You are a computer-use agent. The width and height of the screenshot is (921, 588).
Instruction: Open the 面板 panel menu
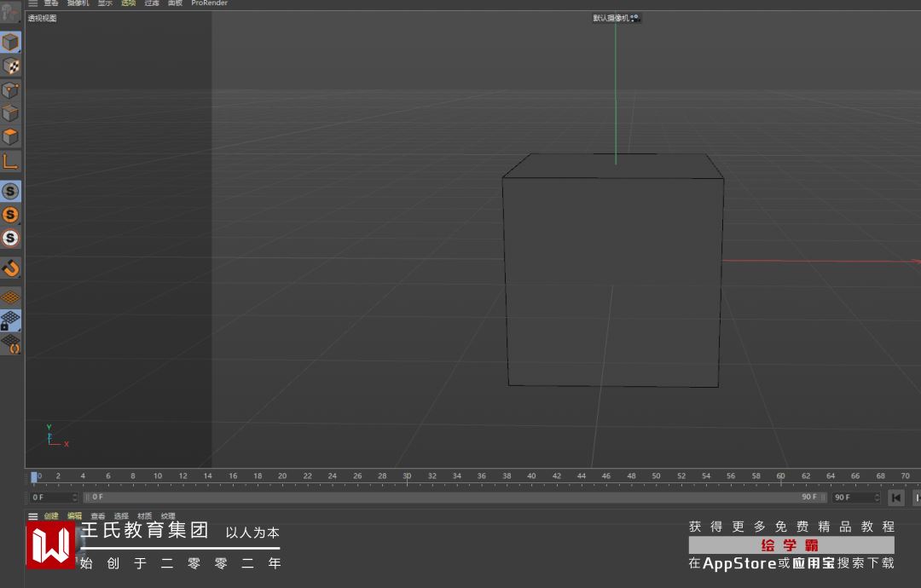click(175, 3)
